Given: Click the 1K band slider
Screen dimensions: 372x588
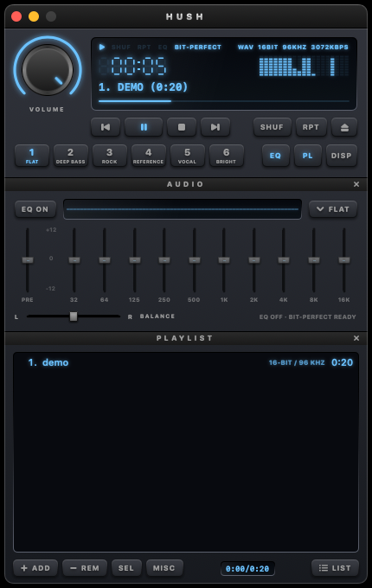Looking at the screenshot, I should (224, 260).
